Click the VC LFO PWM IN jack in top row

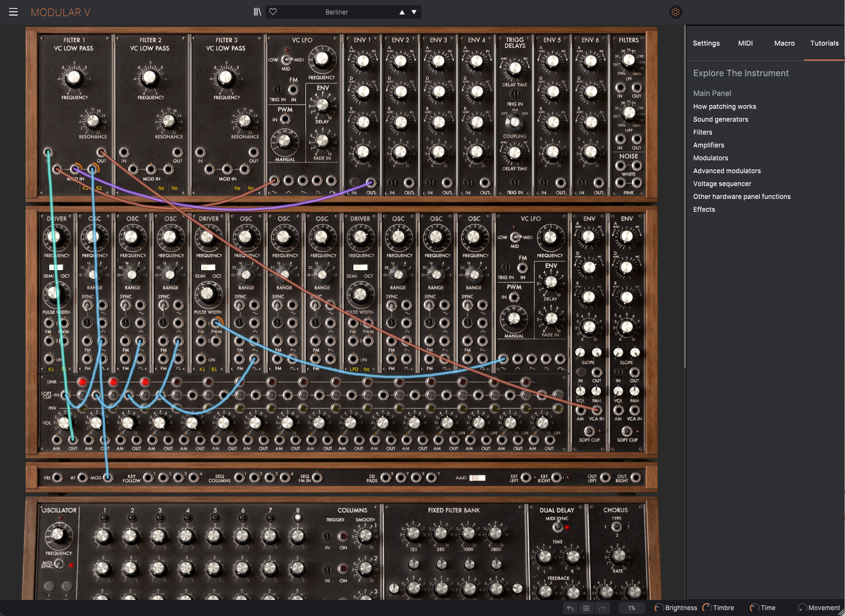tap(285, 120)
